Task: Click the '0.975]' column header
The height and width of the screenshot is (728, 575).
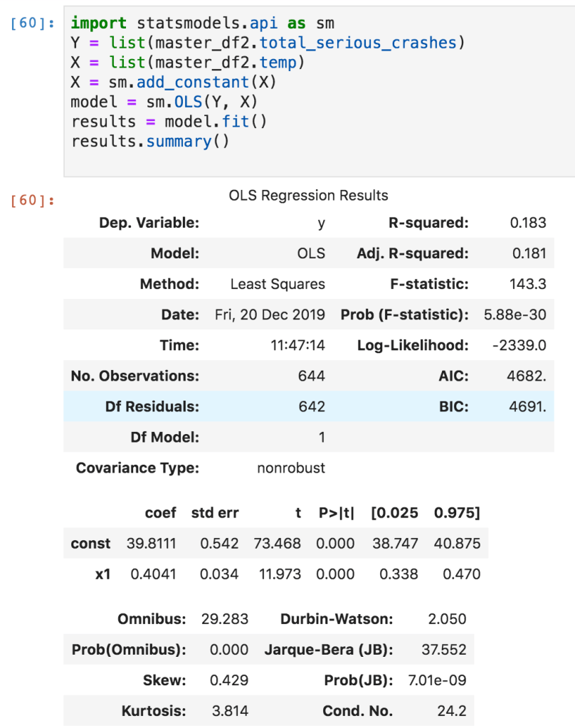Action: 457,513
